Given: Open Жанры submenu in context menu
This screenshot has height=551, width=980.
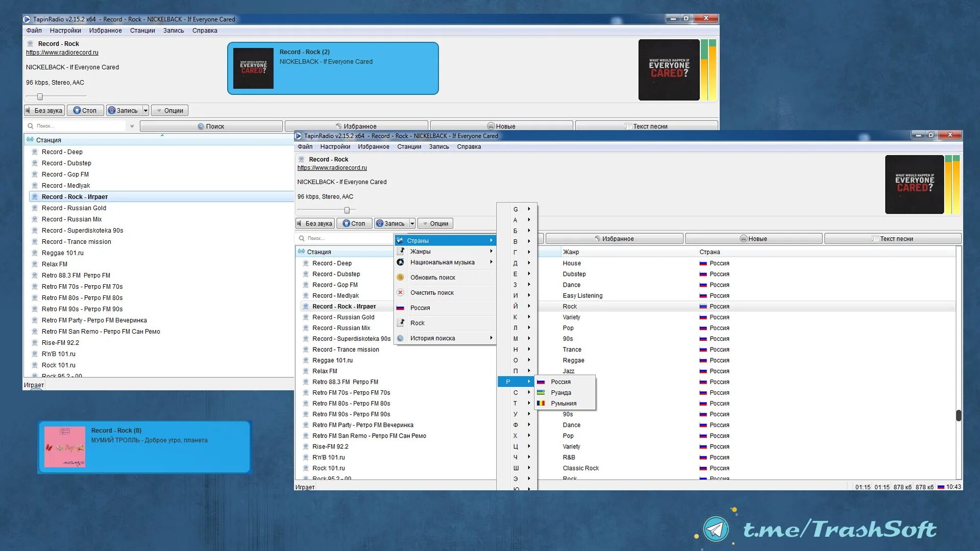Looking at the screenshot, I should tap(445, 251).
